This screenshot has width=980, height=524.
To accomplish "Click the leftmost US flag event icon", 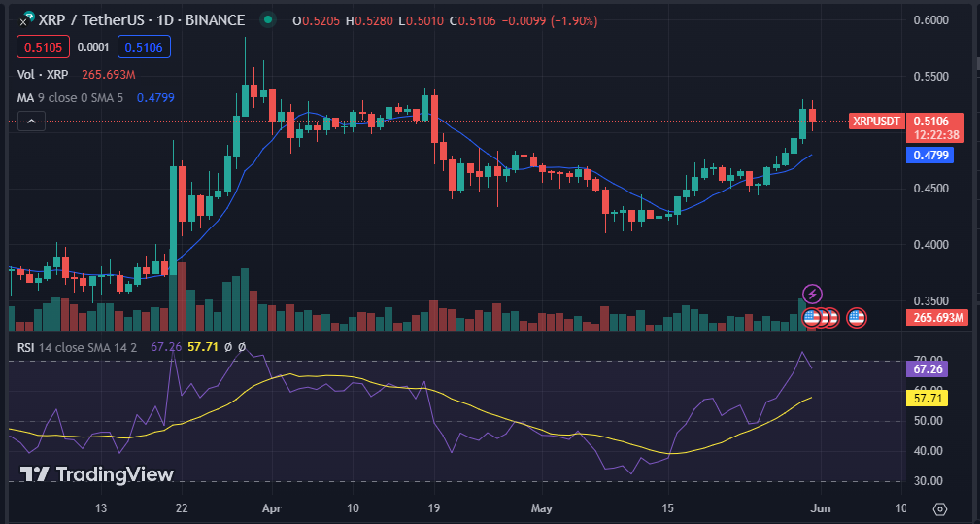I will (x=811, y=318).
